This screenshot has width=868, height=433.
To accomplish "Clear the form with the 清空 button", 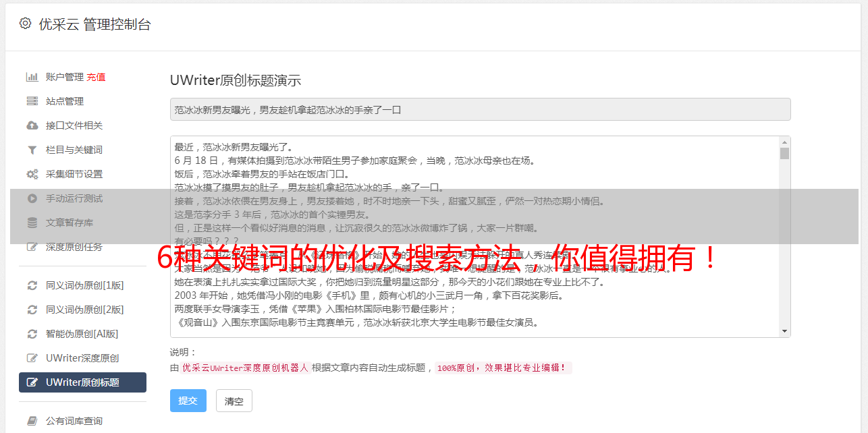I will [x=234, y=401].
